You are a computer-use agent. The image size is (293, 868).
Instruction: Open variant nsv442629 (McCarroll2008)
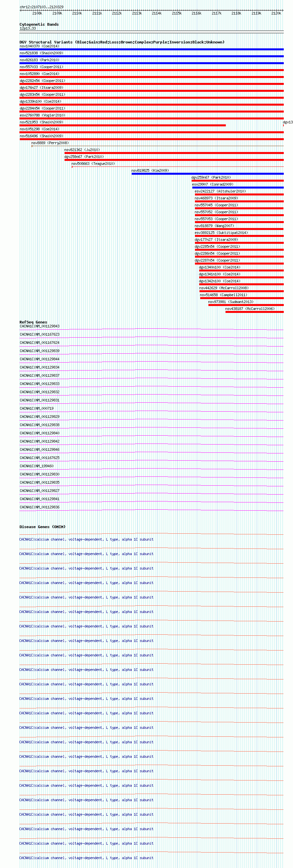(224, 288)
